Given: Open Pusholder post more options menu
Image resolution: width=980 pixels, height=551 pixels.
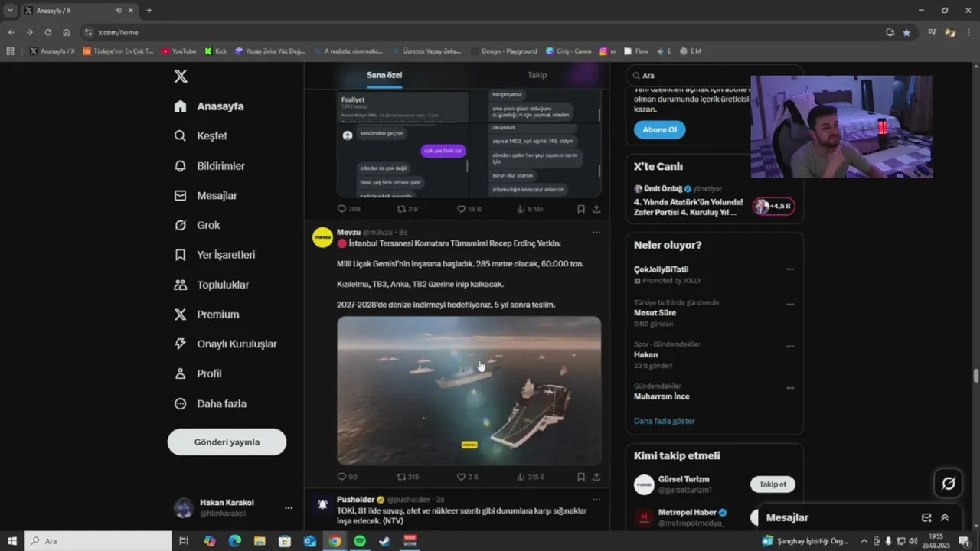Looking at the screenshot, I should [x=596, y=499].
